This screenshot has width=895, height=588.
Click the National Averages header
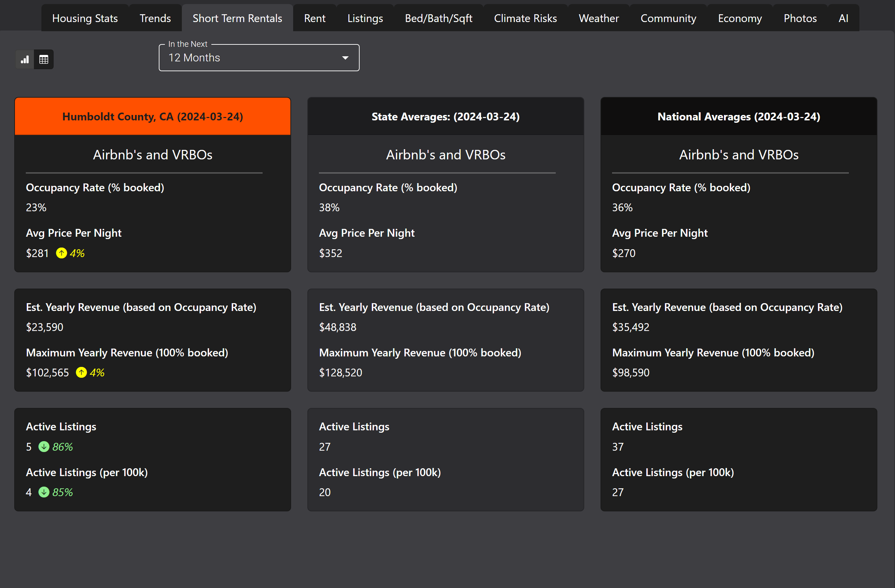point(739,117)
